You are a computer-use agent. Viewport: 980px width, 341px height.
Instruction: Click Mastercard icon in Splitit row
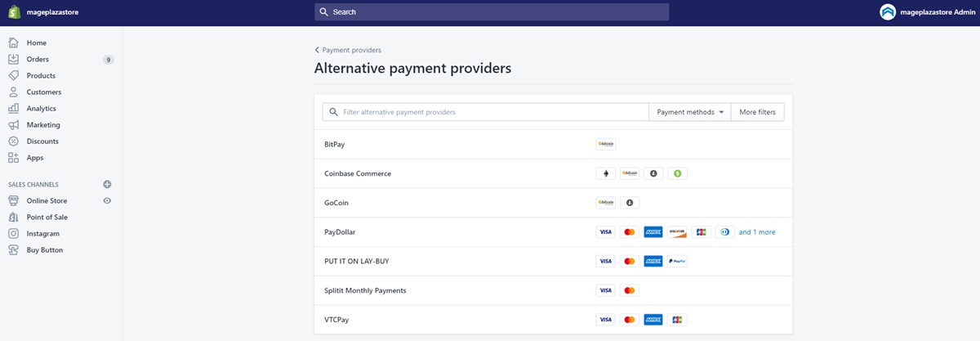click(630, 290)
